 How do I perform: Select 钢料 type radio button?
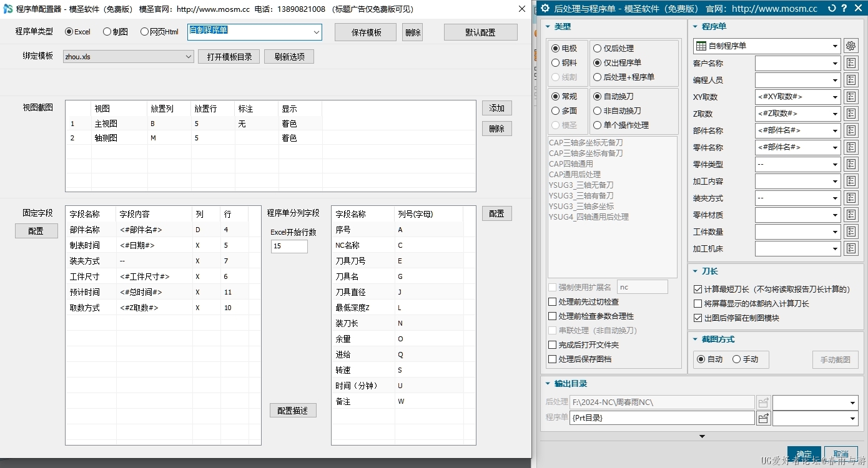click(565, 63)
